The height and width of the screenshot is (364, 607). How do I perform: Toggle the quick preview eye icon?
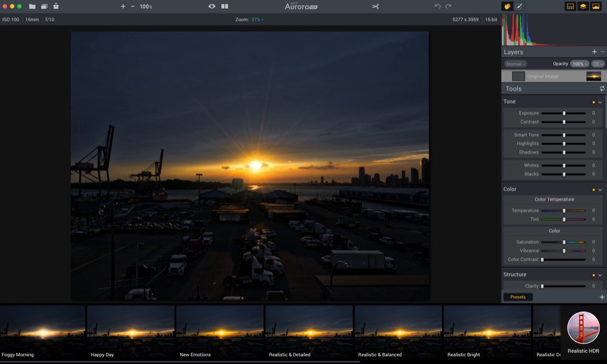[x=212, y=6]
